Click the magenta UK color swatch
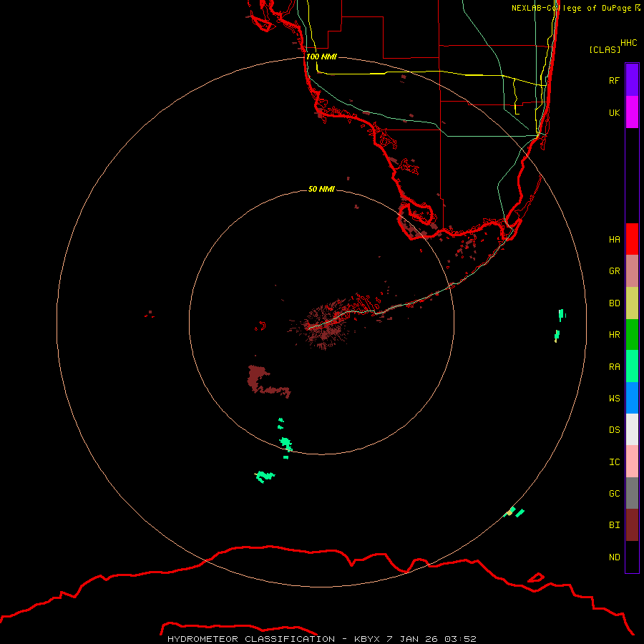Screen dimensions: 644x644 [x=632, y=112]
